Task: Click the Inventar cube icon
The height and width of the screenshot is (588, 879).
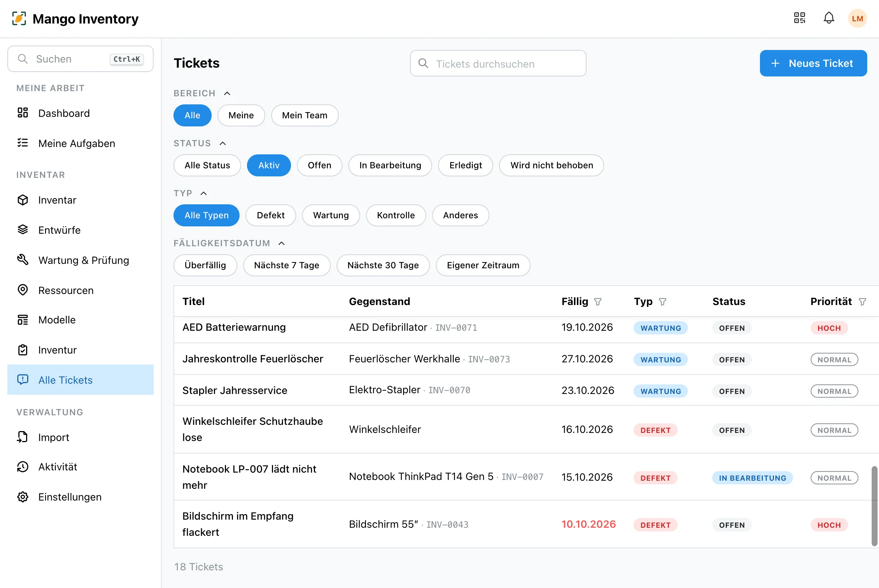Action: (23, 200)
